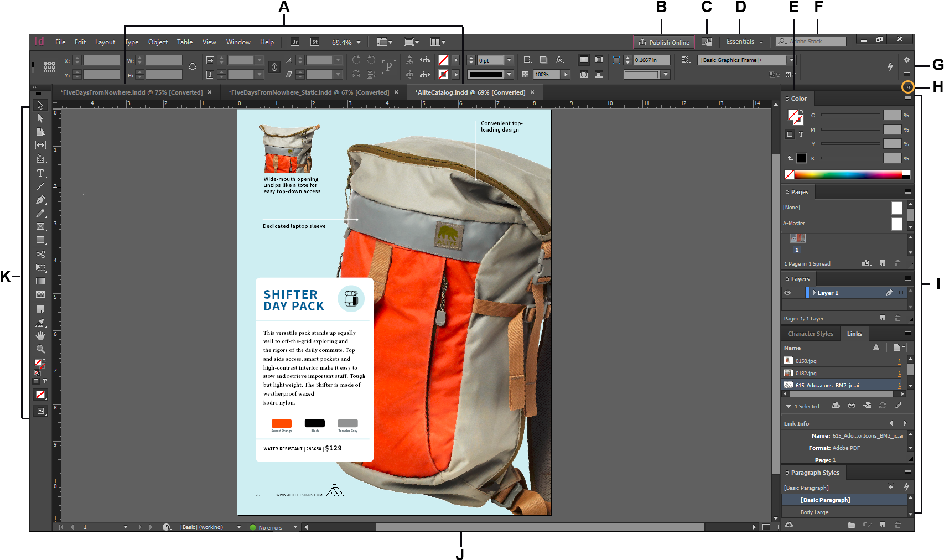
Task: Click the Edit Original pencil icon for the link
Action: pos(898,406)
